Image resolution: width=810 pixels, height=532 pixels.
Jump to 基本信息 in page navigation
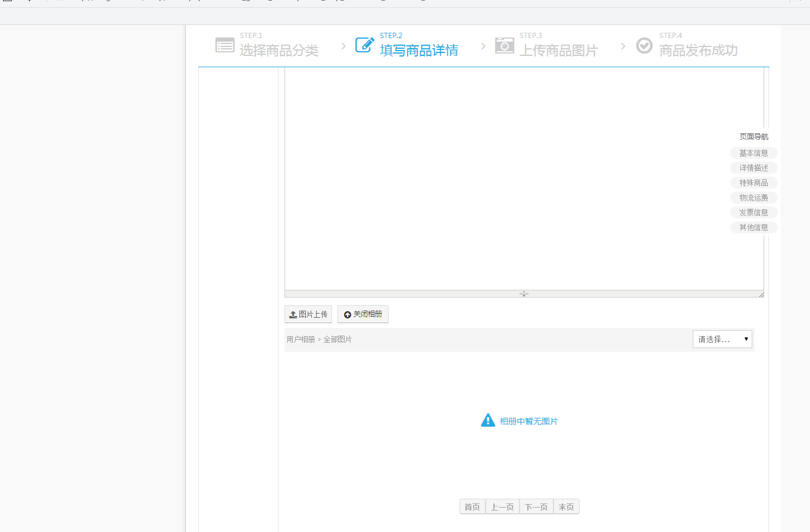754,153
